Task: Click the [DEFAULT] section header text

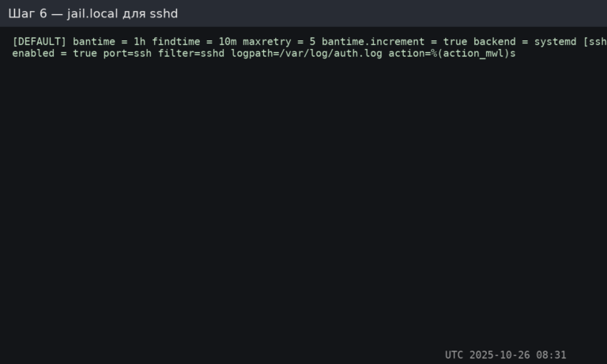Action: click(40, 41)
